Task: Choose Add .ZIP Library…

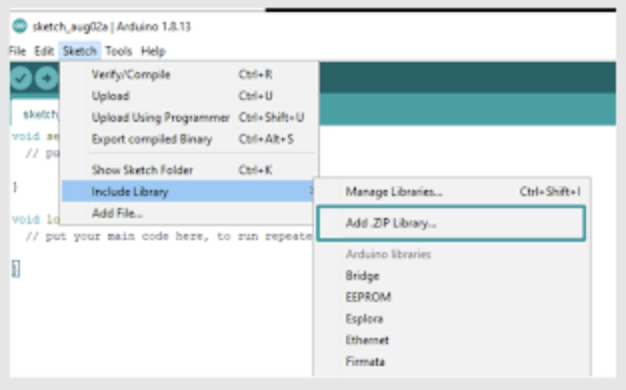Action: coord(451,223)
